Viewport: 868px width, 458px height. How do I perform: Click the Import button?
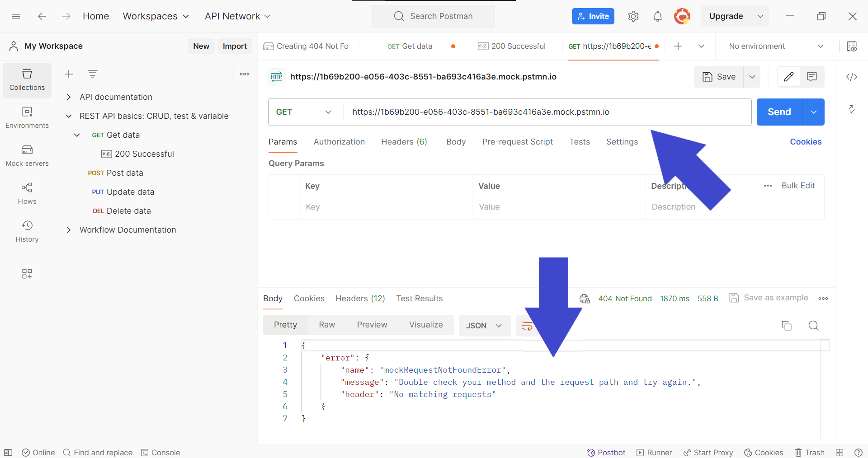pyautogui.click(x=235, y=46)
